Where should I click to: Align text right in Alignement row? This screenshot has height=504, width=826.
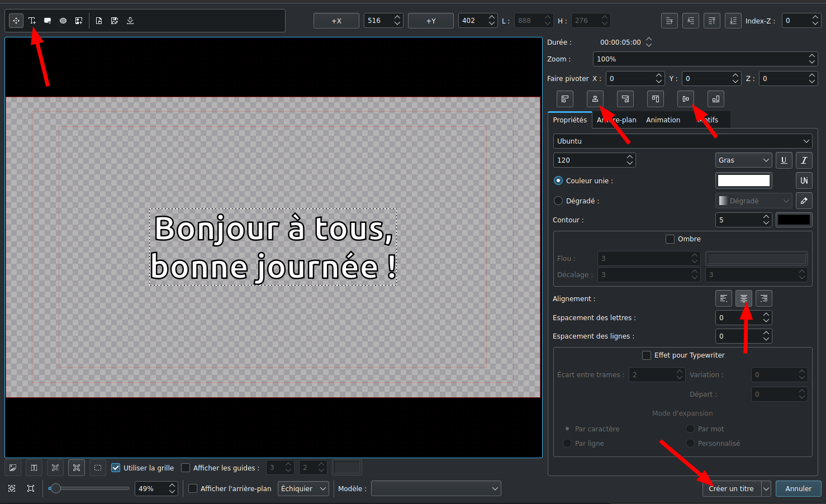coord(764,298)
